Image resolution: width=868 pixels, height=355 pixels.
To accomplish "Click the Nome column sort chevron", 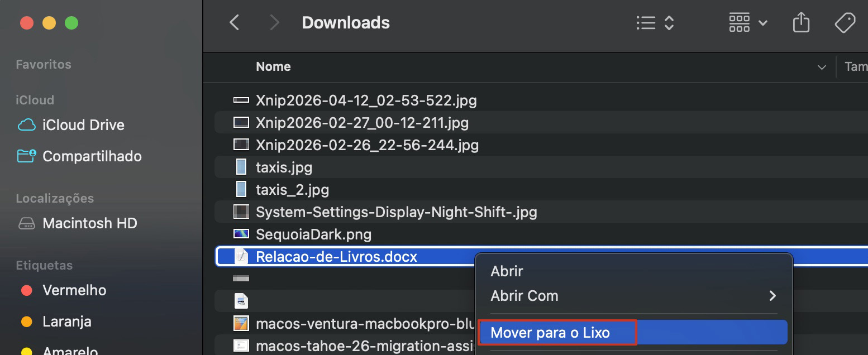I will pos(821,67).
